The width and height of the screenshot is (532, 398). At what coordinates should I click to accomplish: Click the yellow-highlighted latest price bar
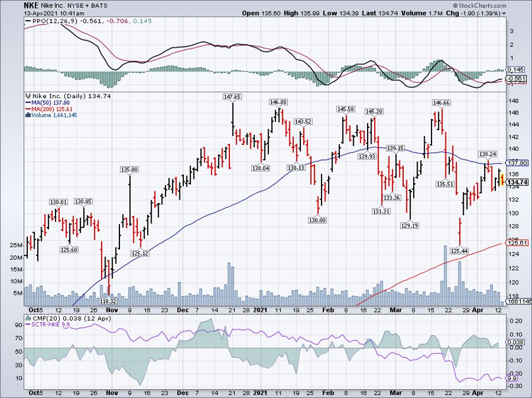(x=502, y=180)
